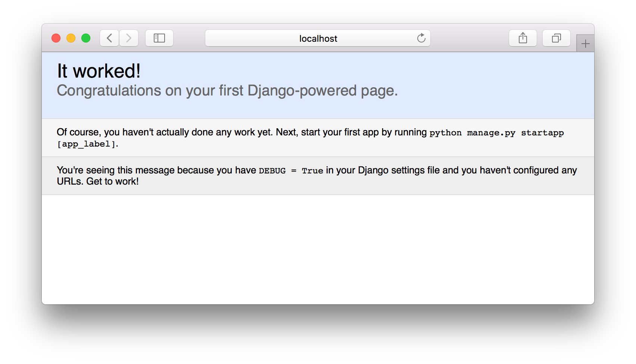
Task: Click the 'python manage.py startapp' code text
Action: pyautogui.click(x=496, y=133)
